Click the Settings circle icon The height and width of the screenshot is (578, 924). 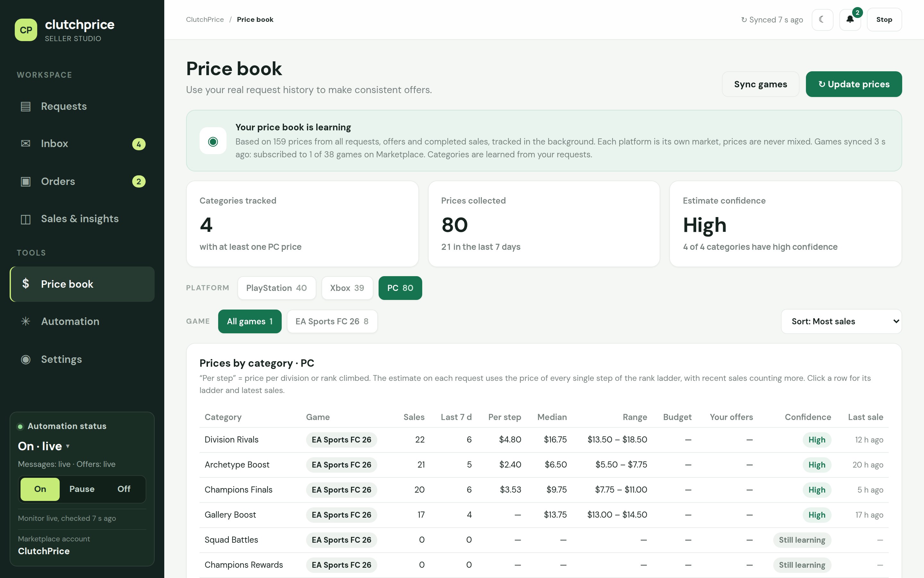pyautogui.click(x=26, y=359)
